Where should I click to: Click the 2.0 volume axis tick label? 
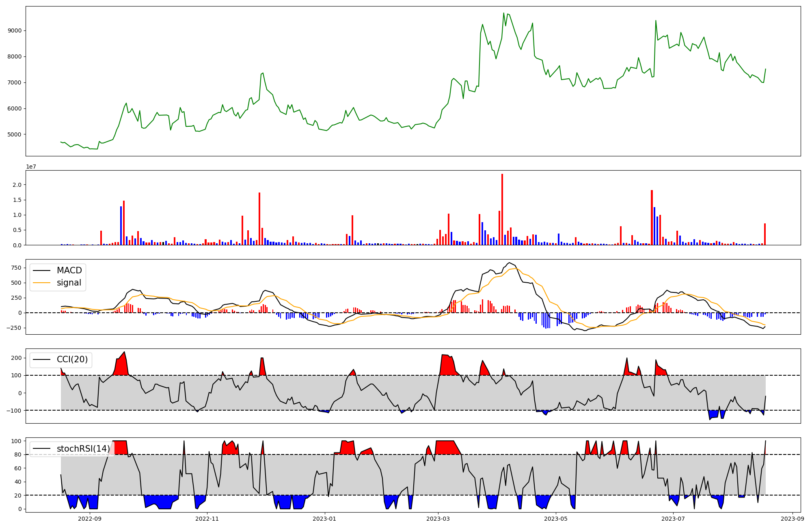pyautogui.click(x=18, y=185)
